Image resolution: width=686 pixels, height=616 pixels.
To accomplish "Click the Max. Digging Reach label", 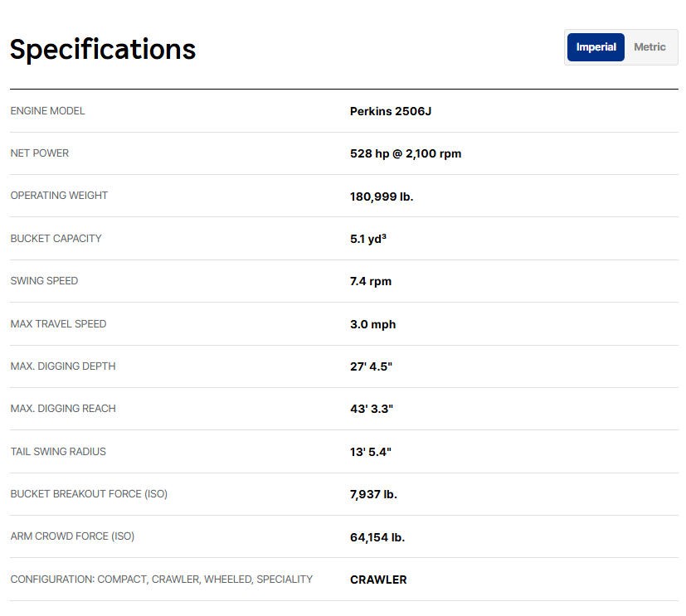I will click(63, 409).
